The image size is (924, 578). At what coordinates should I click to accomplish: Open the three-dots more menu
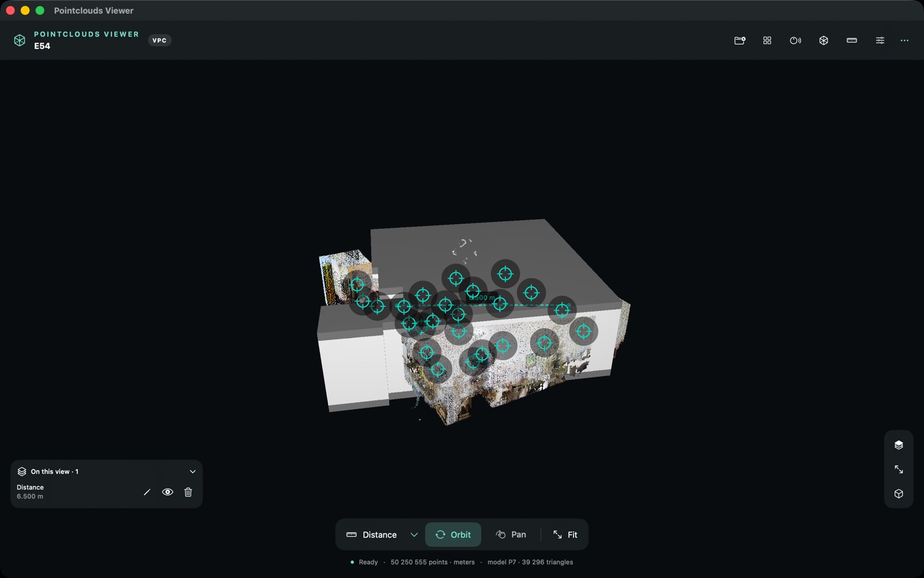tap(904, 40)
